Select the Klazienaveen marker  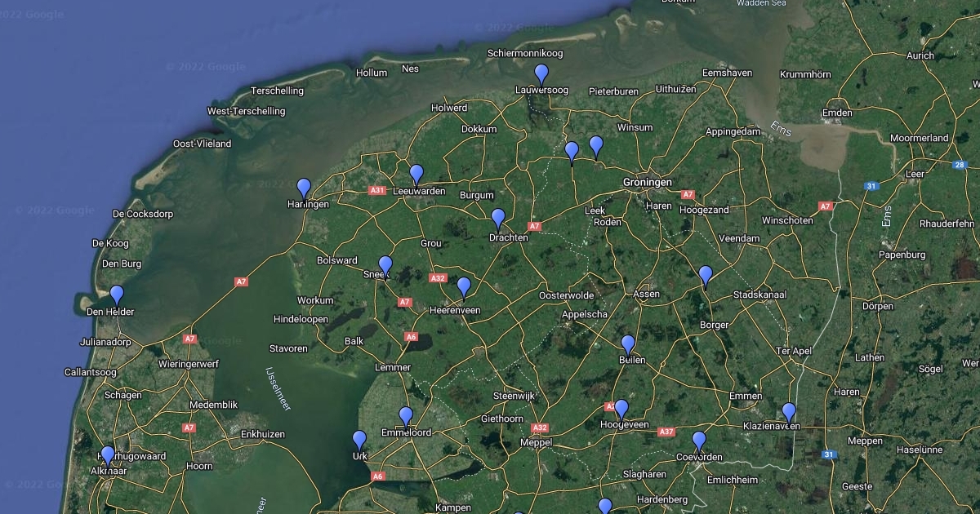[x=789, y=413]
